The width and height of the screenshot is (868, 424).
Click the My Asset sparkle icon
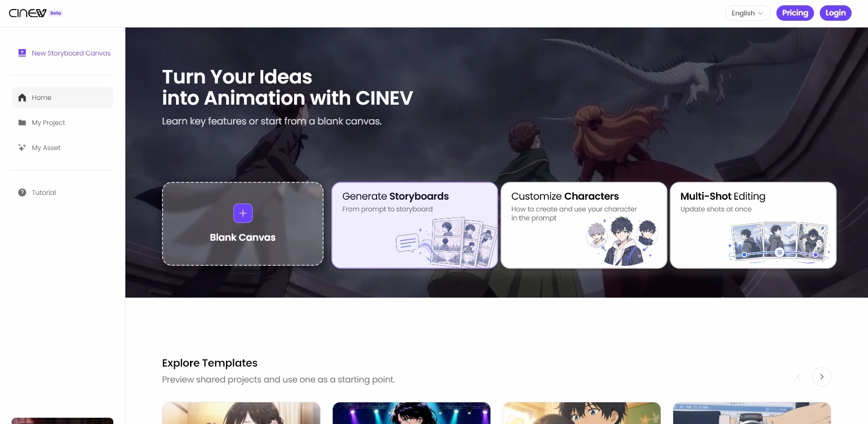pos(22,148)
